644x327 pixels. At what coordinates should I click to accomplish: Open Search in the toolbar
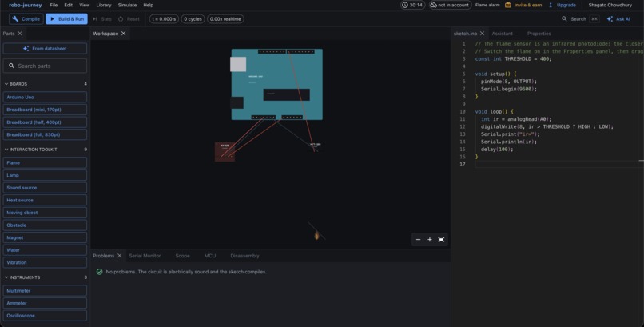[580, 19]
